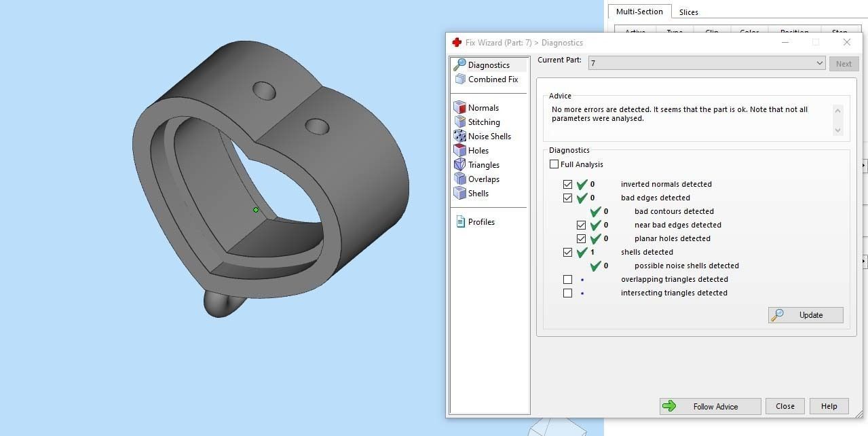Image resolution: width=868 pixels, height=436 pixels.
Task: Switch to the Slices tab
Action: pos(689,12)
